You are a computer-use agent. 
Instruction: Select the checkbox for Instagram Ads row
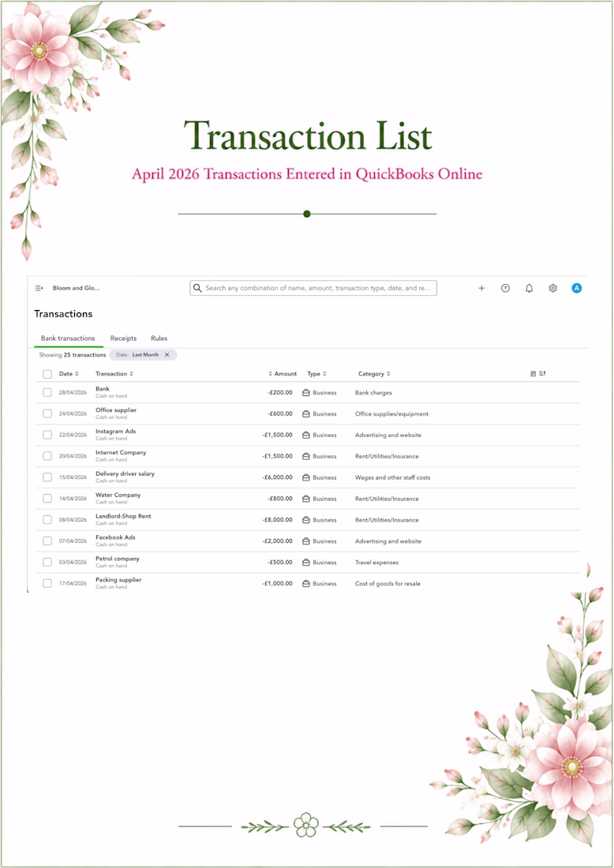(x=47, y=435)
